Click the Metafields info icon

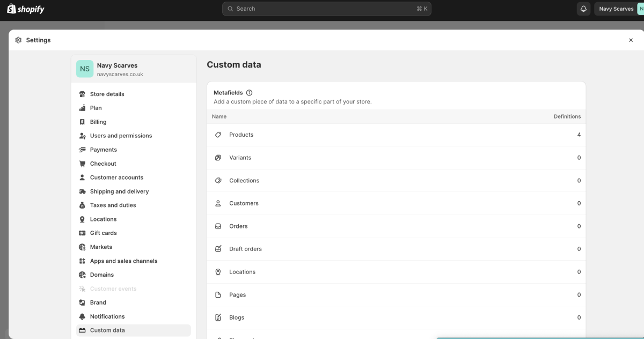249,93
